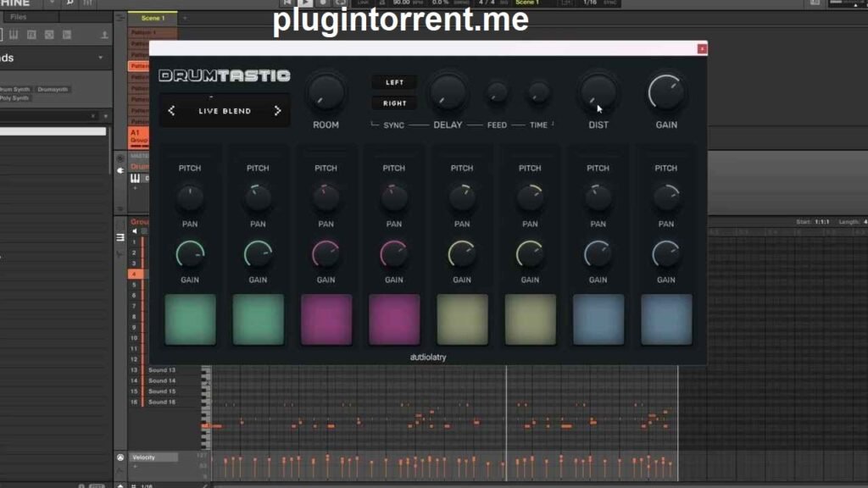Click the blue-ringed knob above the last blue pad

666,254
